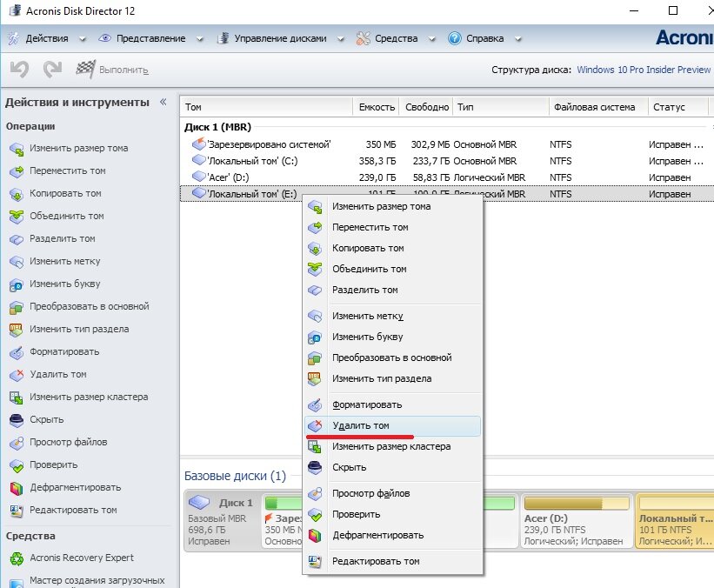Click Acronis Recovery Expert icon
The image size is (714, 588).
click(x=17, y=558)
